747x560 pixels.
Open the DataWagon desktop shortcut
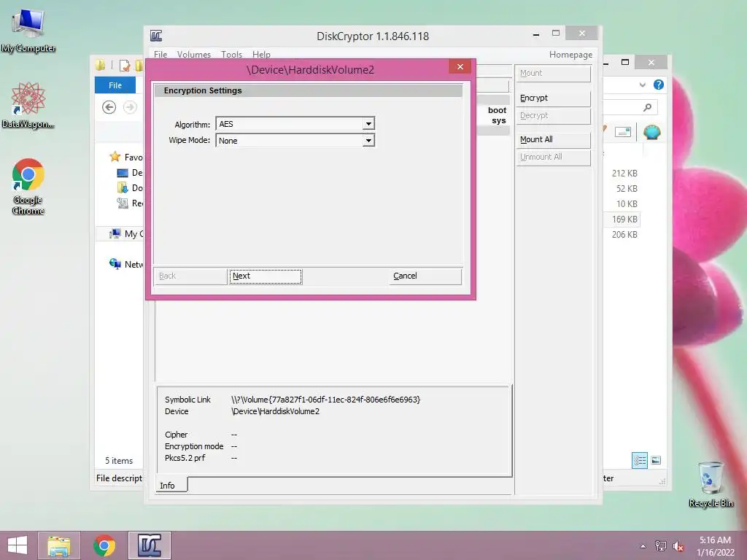(x=28, y=105)
